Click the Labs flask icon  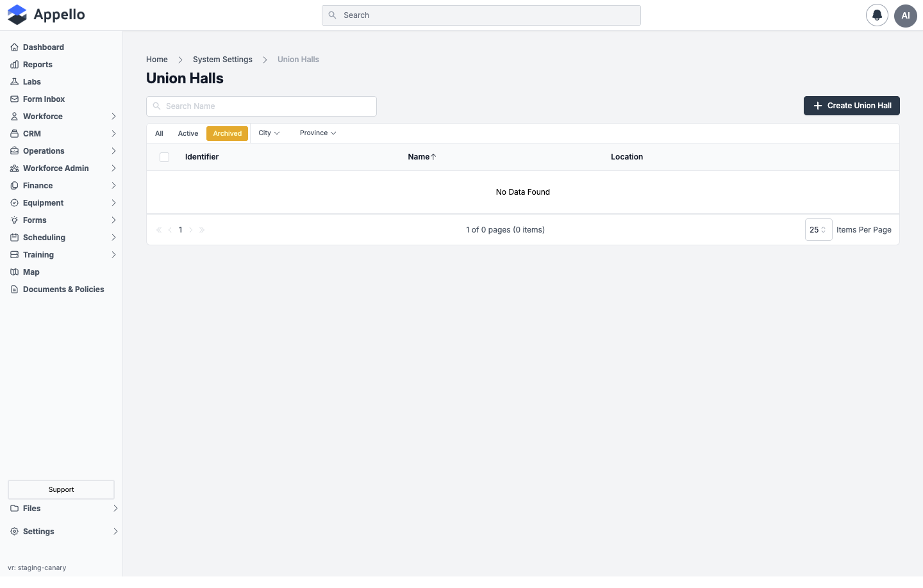[x=14, y=82]
